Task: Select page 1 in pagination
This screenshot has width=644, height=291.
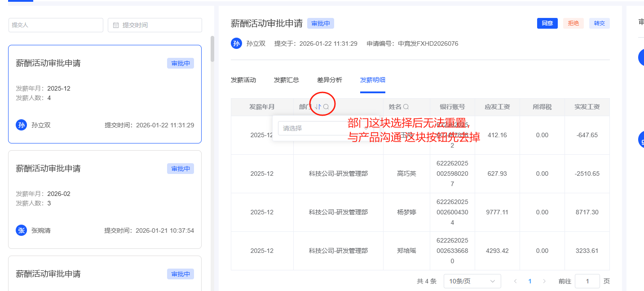Action: tap(530, 281)
